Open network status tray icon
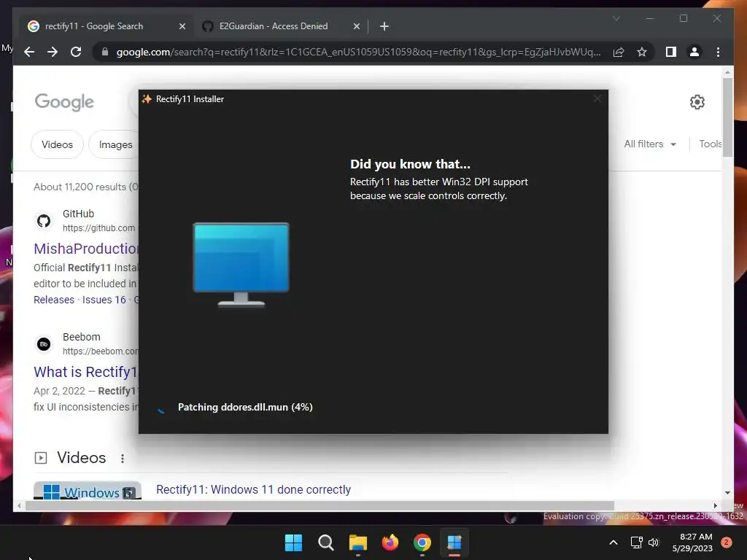This screenshot has height=560, width=747. tap(636, 542)
